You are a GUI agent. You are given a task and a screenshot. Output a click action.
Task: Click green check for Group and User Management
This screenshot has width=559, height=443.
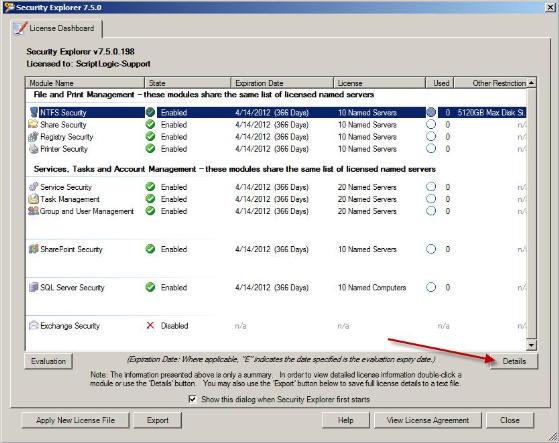point(150,211)
